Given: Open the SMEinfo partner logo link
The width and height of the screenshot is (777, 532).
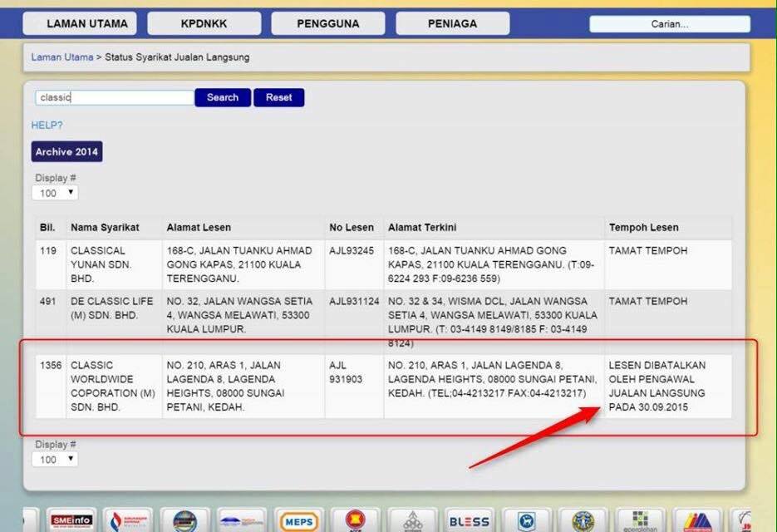Looking at the screenshot, I should coord(71,520).
